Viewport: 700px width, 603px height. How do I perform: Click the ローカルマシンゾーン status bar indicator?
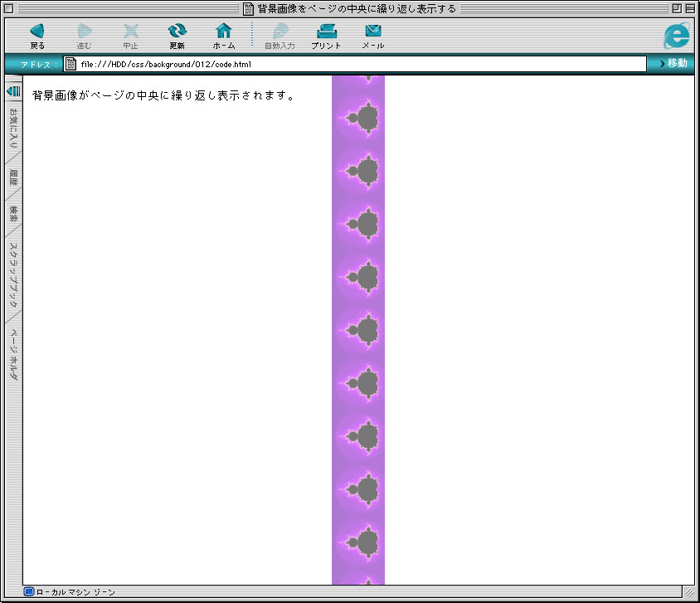click(70, 592)
